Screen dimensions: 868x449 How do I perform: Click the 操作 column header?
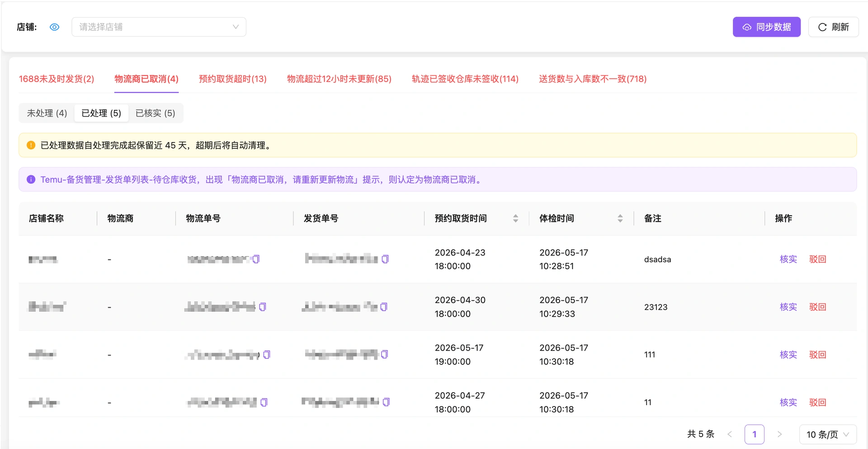(x=783, y=219)
